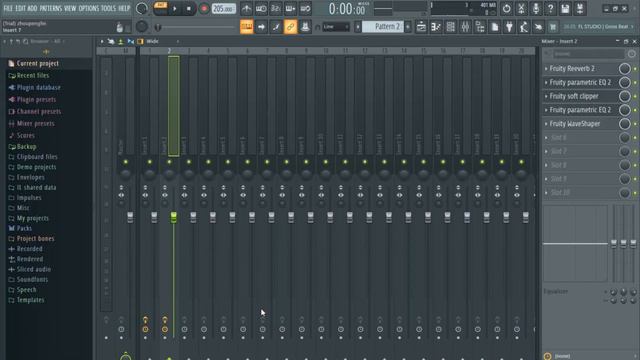Expand first Fruity parametric EQ 2 slot arrow
Image resolution: width=640 pixels, height=360 pixels.
546,82
